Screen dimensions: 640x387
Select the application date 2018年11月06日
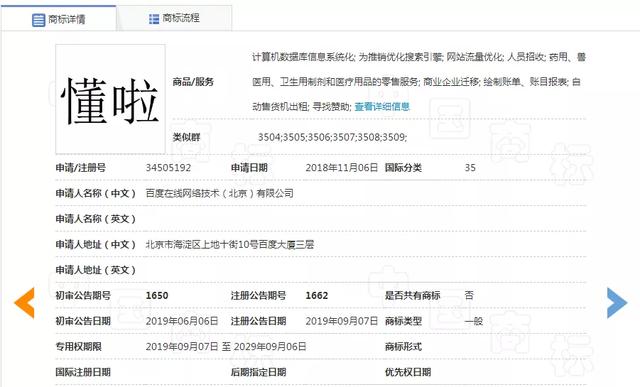pos(342,168)
